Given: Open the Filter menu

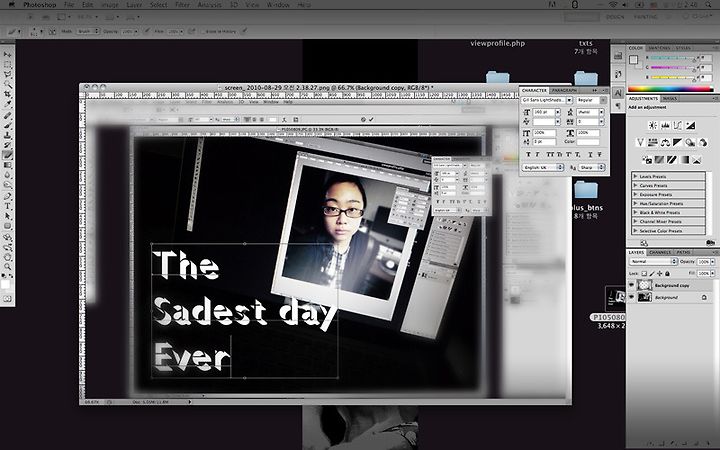Looking at the screenshot, I should tap(182, 5).
